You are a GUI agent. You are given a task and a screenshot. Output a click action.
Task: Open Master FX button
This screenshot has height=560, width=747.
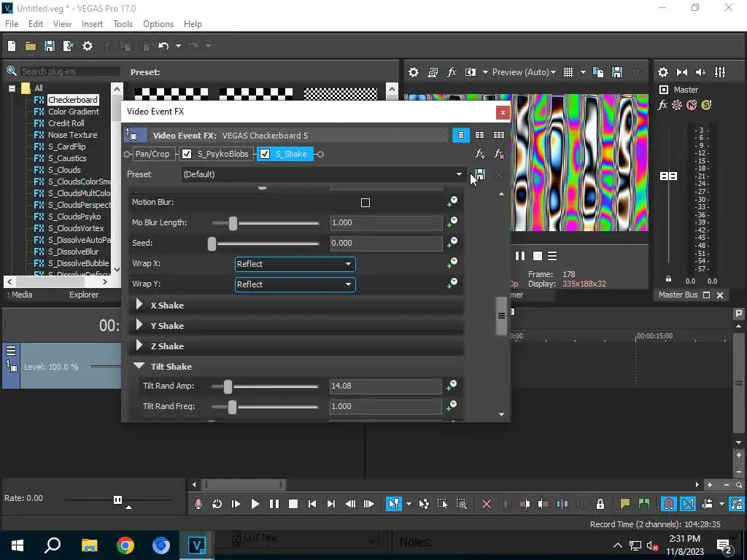662,105
